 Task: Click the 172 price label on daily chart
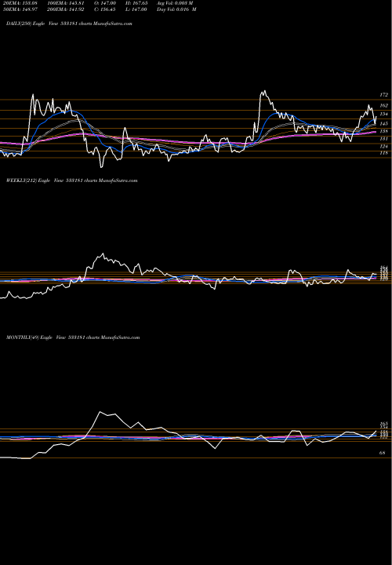(383, 95)
